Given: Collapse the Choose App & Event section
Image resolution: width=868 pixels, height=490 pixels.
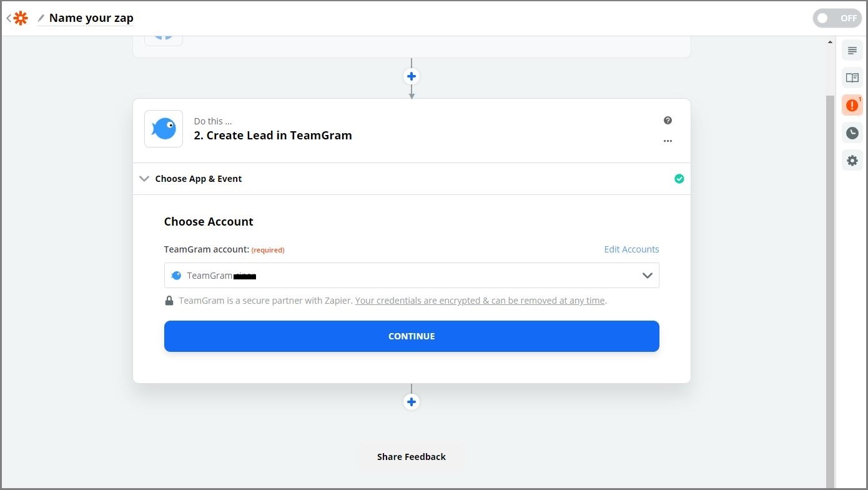Looking at the screenshot, I should coord(144,179).
